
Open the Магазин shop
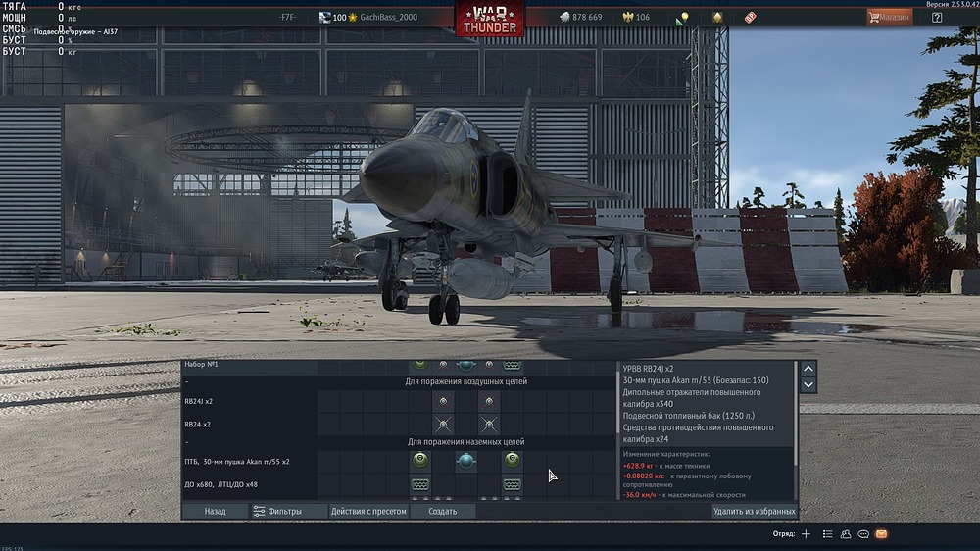[x=889, y=18]
